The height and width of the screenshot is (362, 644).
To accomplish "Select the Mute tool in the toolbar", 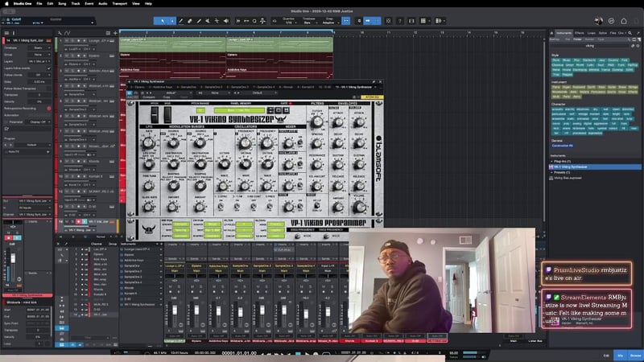I will point(208,21).
